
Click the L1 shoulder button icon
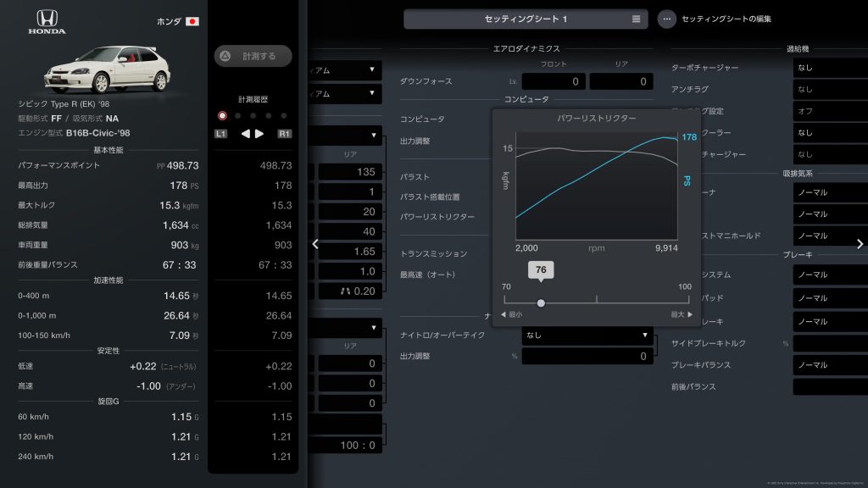221,133
